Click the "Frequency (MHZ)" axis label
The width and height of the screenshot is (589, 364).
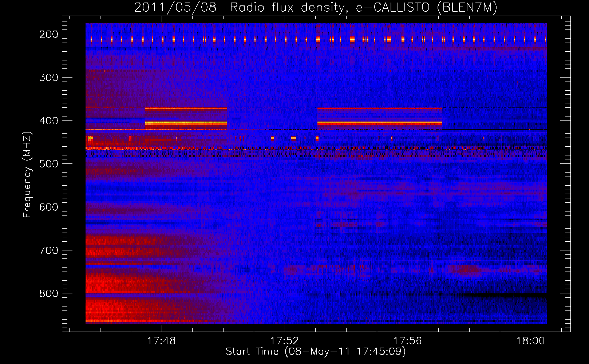coord(28,174)
